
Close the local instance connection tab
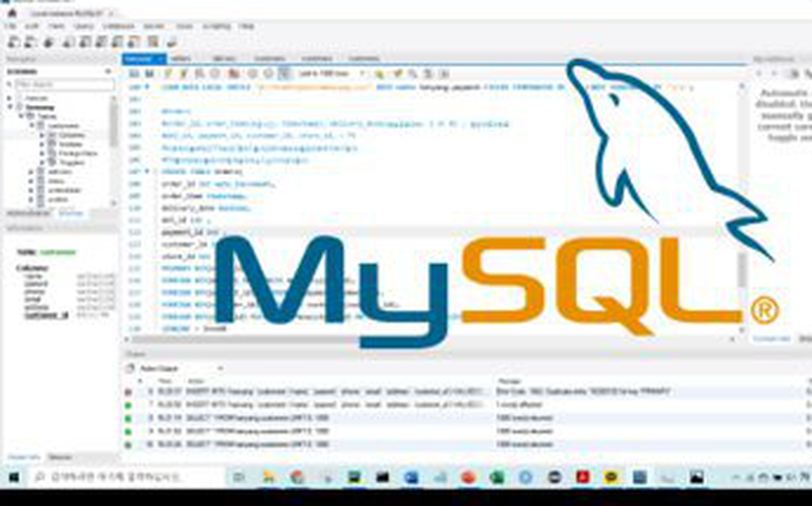[111, 13]
